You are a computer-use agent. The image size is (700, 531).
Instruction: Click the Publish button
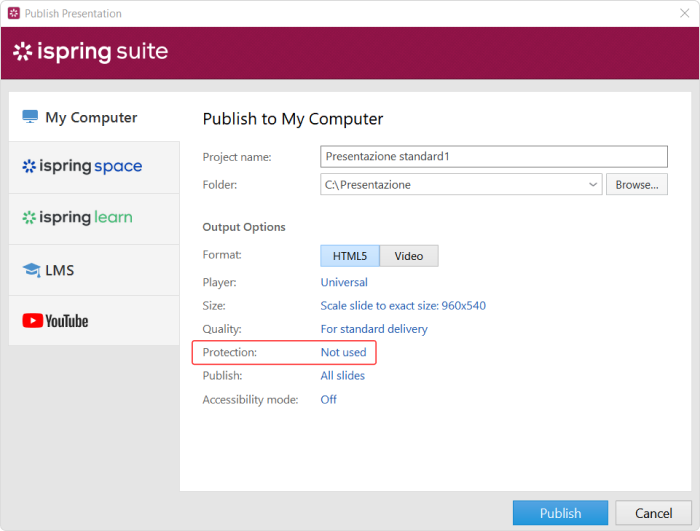point(560,513)
